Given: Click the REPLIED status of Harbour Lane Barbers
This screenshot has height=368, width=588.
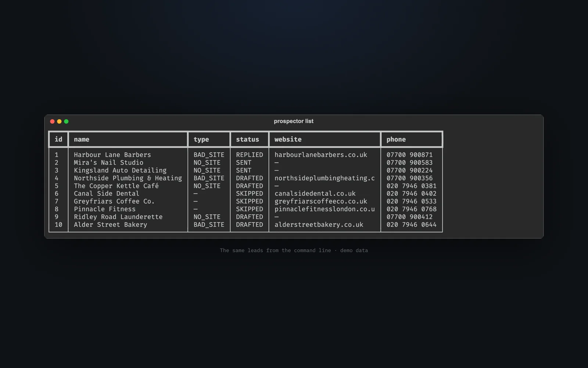Looking at the screenshot, I should click(x=250, y=155).
